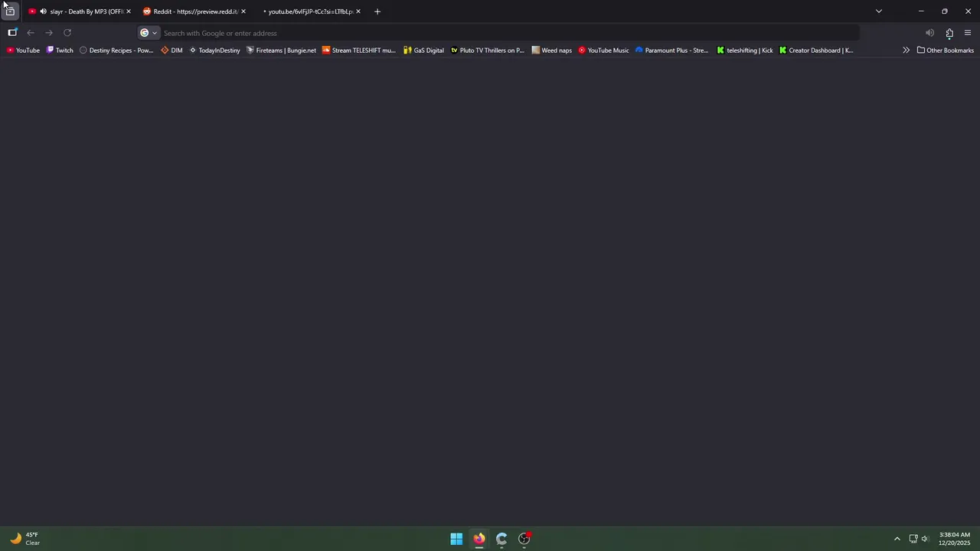
Task: Open the DIM bookmark
Action: tap(171, 51)
